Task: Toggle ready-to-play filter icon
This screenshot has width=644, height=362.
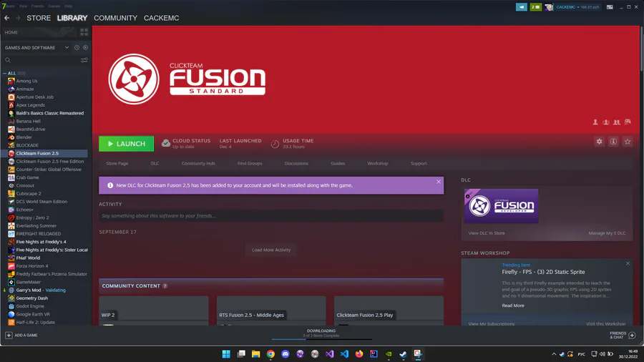Action: click(x=85, y=48)
